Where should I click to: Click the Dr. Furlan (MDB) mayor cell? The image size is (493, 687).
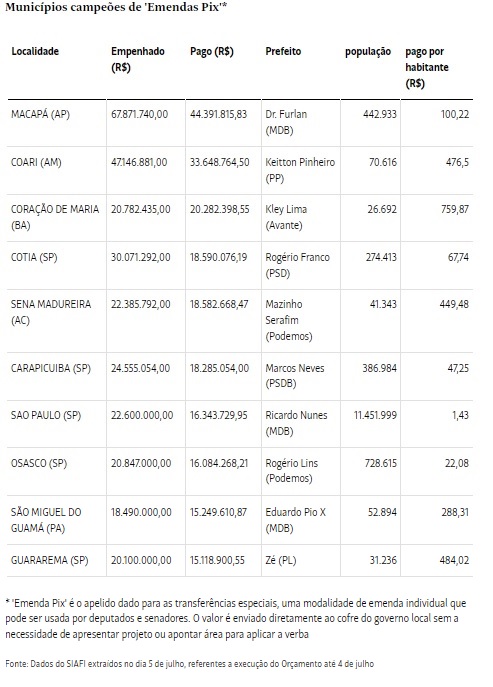tap(286, 122)
